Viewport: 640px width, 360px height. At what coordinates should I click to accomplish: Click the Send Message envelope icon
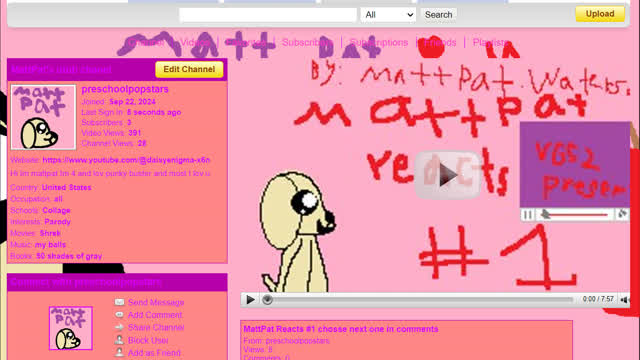click(119, 302)
